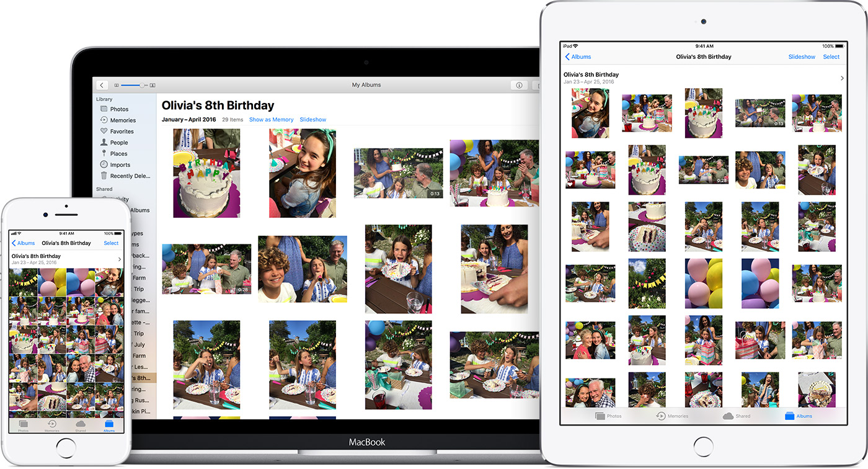This screenshot has width=868, height=469.
Task: Expand album details chevron on iPad
Action: pos(842,78)
